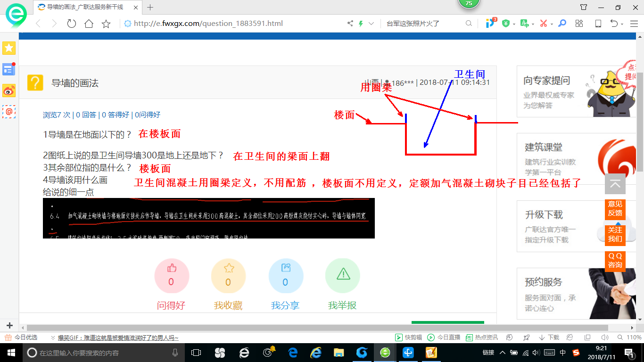Expand the news ticker dropdown chevron
644x362 pixels.
click(53, 338)
